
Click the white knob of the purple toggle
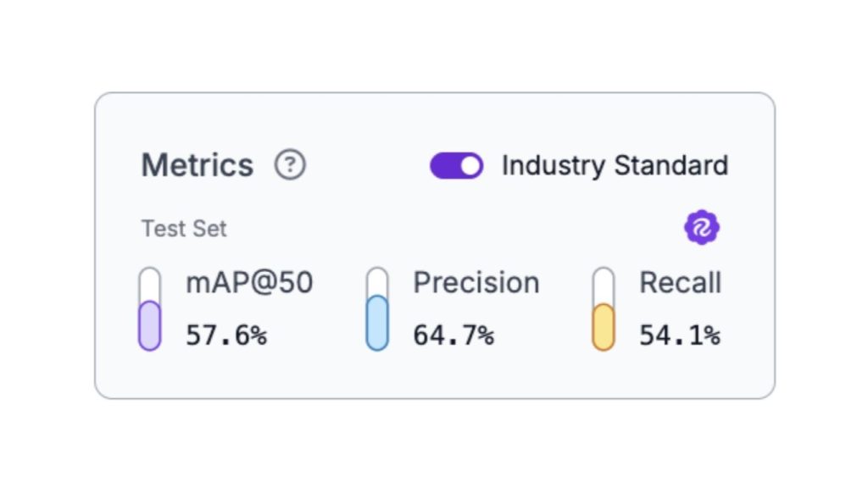coord(470,165)
